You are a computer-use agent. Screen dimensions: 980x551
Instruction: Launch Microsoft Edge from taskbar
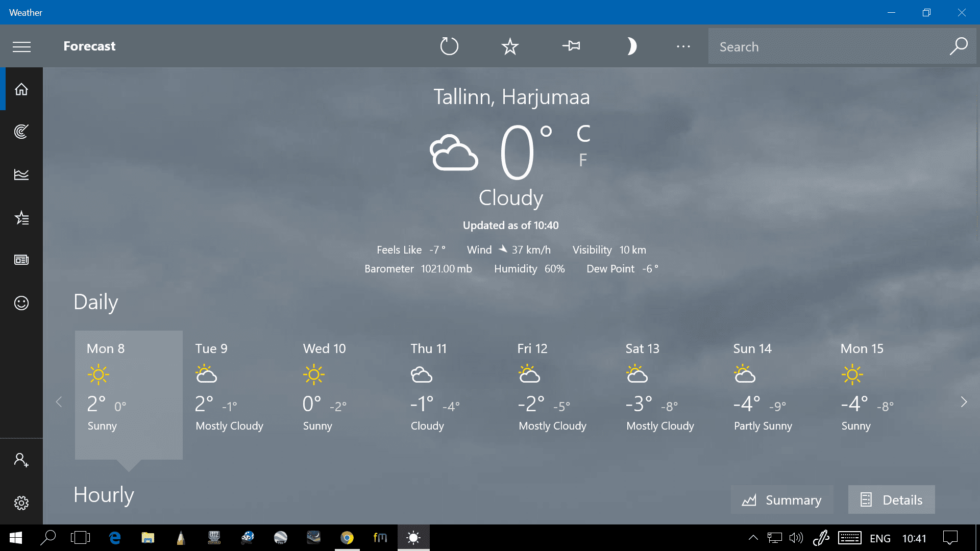[115, 538]
